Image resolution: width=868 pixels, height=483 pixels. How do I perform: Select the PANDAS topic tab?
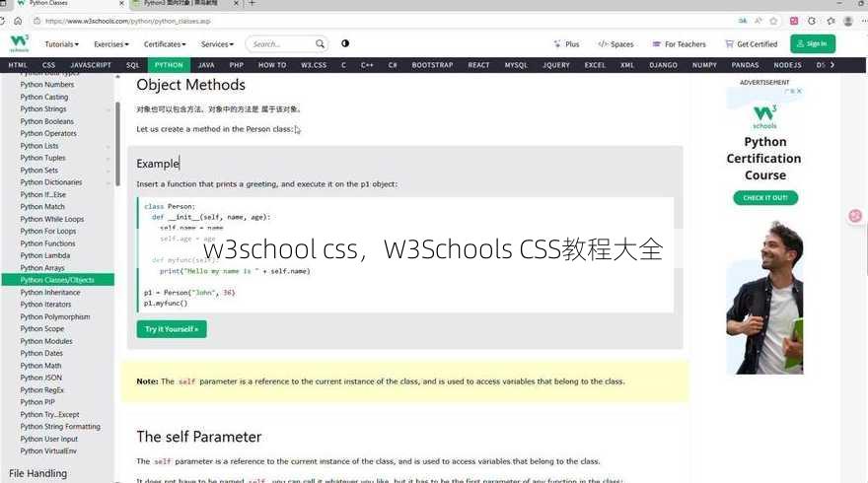point(745,65)
